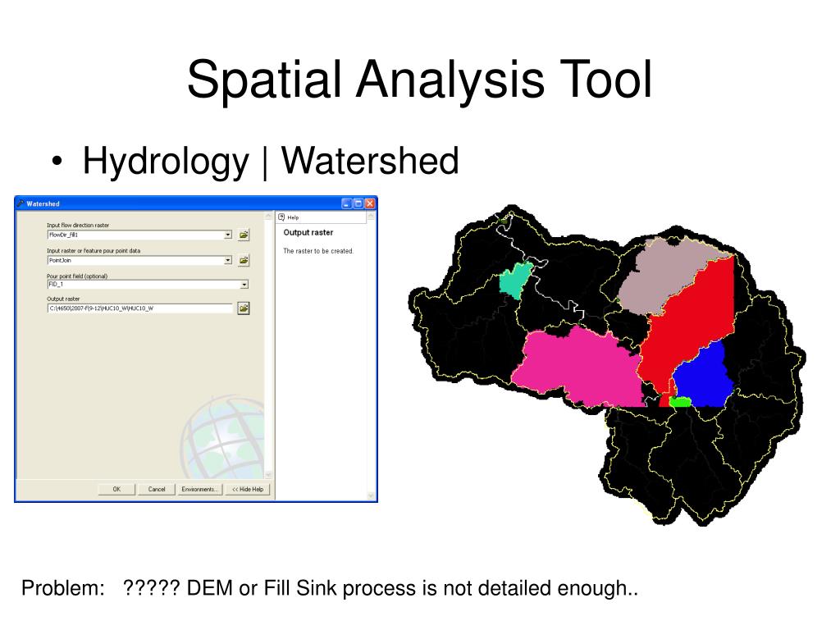This screenshot has width=840, height=630.
Task: Open the Pour point field dropdown
Action: coord(244,285)
